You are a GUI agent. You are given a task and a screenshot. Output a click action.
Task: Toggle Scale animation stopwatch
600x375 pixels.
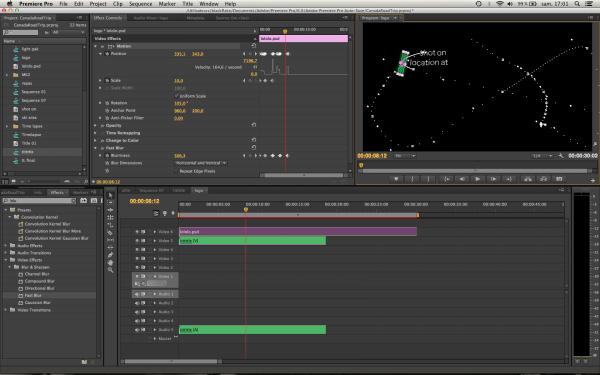pyautogui.click(x=107, y=81)
